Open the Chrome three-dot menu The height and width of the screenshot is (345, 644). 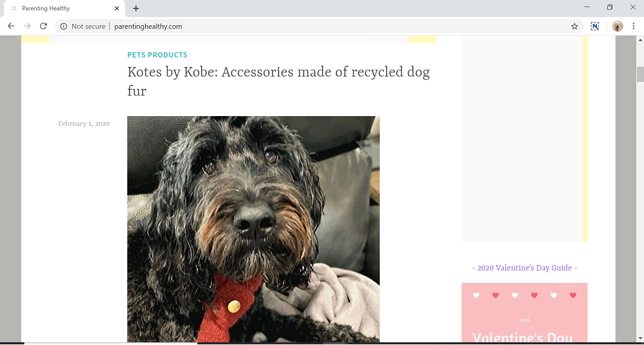[633, 26]
